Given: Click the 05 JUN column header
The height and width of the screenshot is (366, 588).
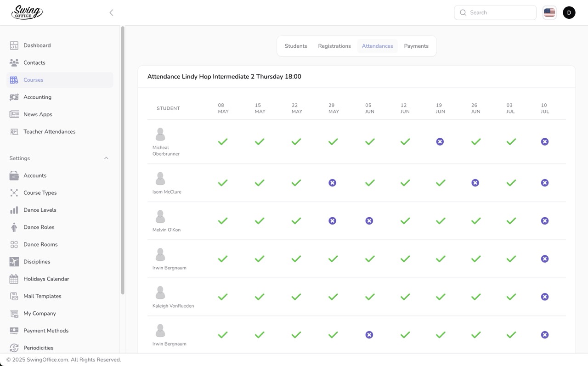Looking at the screenshot, I should (370, 108).
